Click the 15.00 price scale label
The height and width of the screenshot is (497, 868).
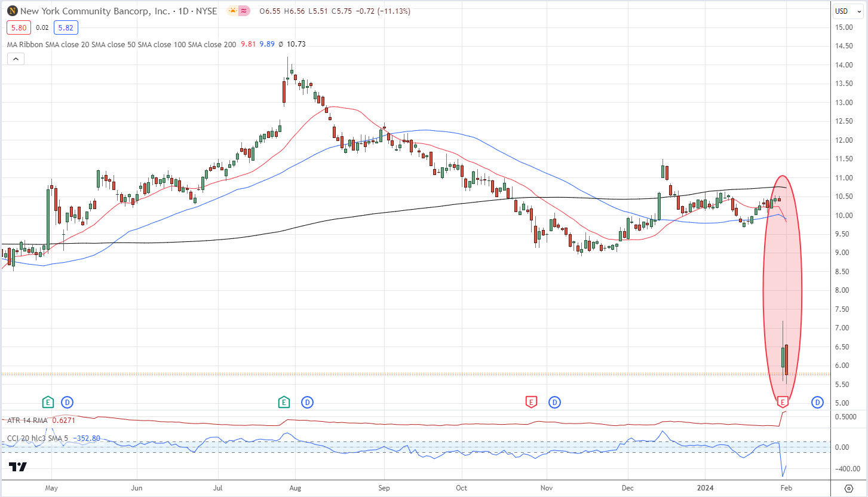(844, 27)
